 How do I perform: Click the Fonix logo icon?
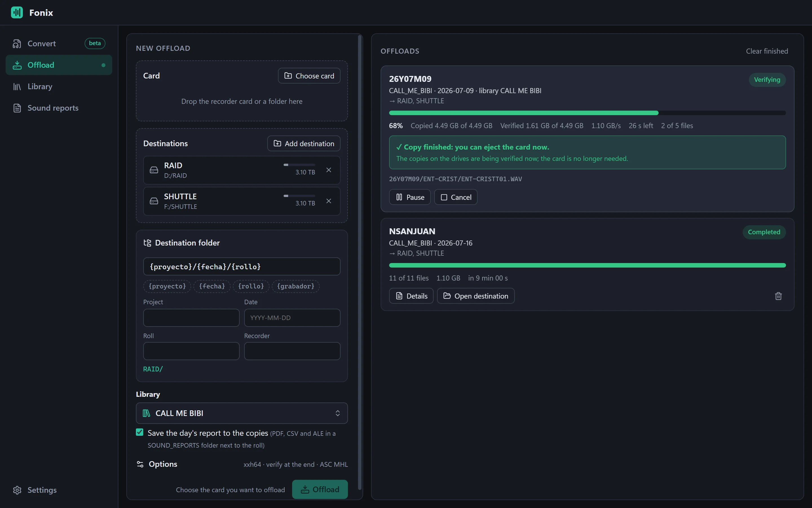(17, 12)
